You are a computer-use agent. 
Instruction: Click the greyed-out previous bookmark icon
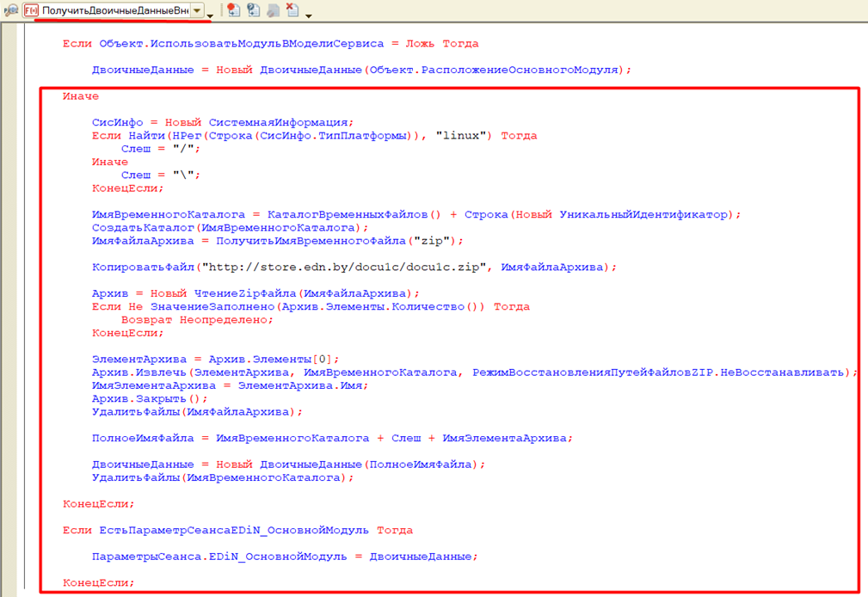coord(273,10)
